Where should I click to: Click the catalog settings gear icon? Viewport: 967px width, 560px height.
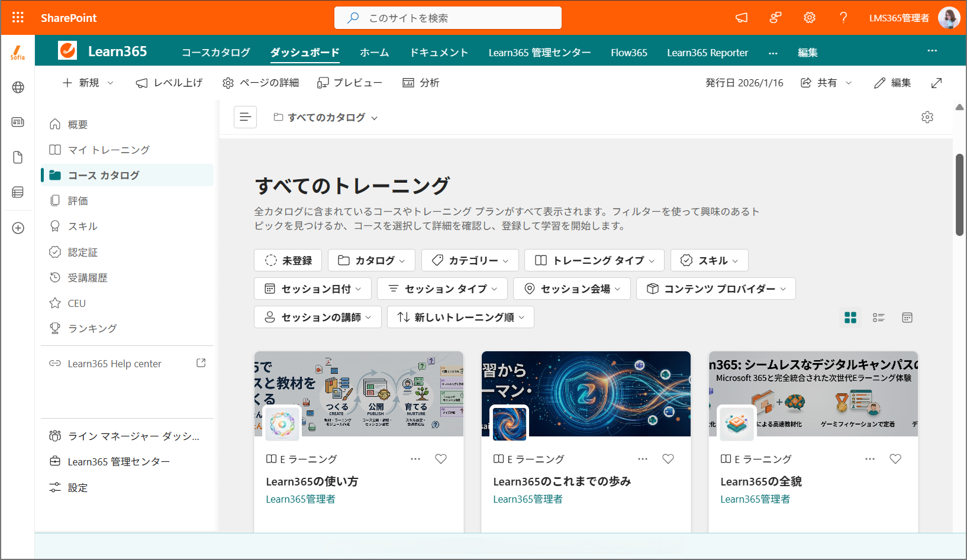[x=927, y=117]
